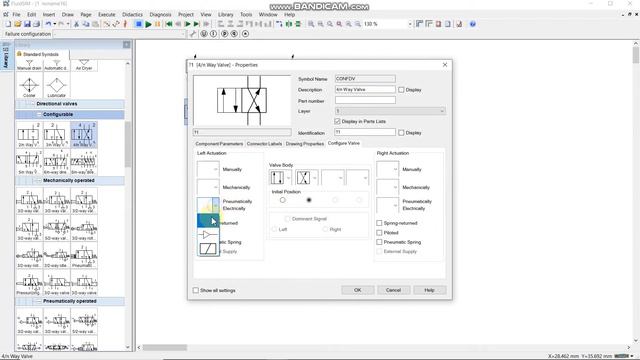The width and height of the screenshot is (640, 360).
Task: Check Show all settings
Action: (x=196, y=290)
